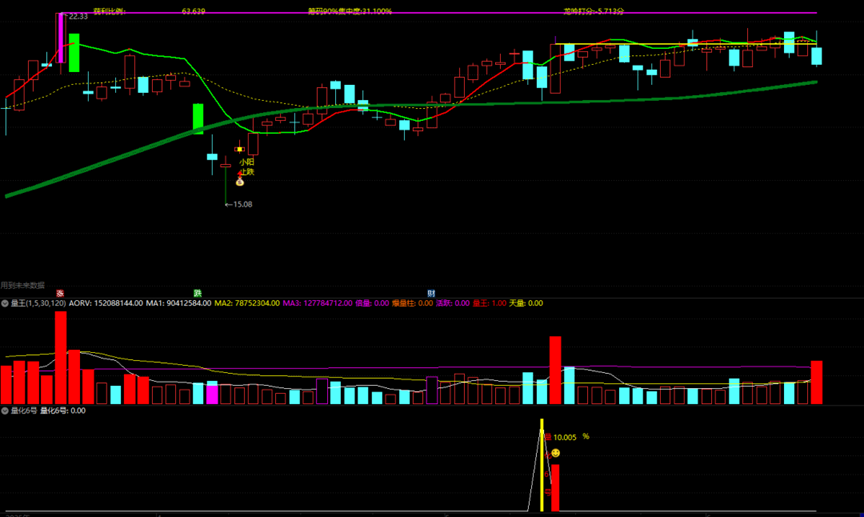Click the 用到未来数据 warning text
The image size is (864, 517).
(23, 285)
